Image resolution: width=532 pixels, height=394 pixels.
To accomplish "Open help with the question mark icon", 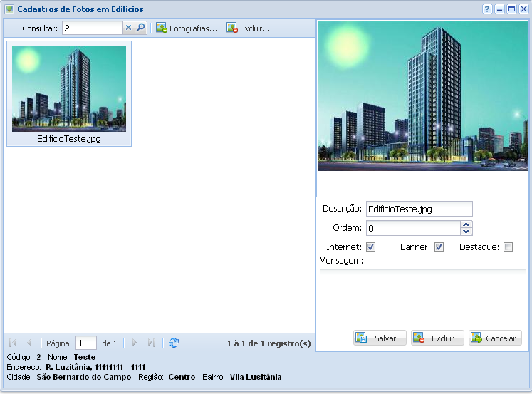I will click(x=487, y=9).
